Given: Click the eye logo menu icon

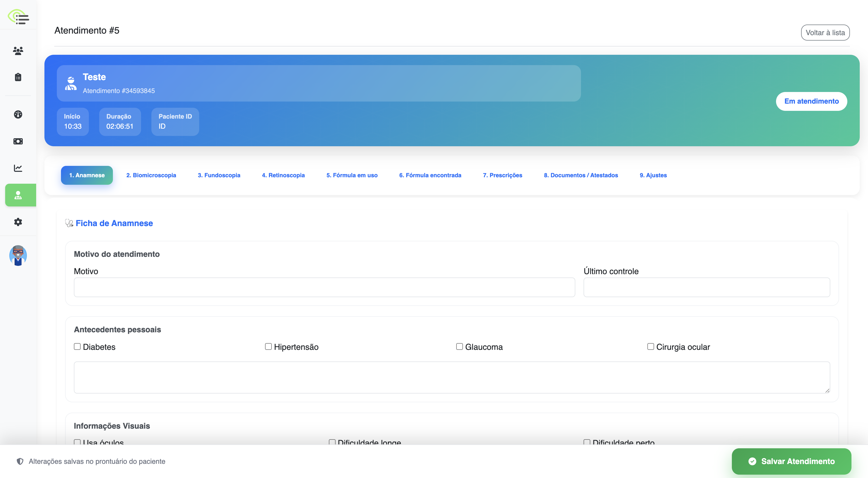Looking at the screenshot, I should [x=19, y=17].
